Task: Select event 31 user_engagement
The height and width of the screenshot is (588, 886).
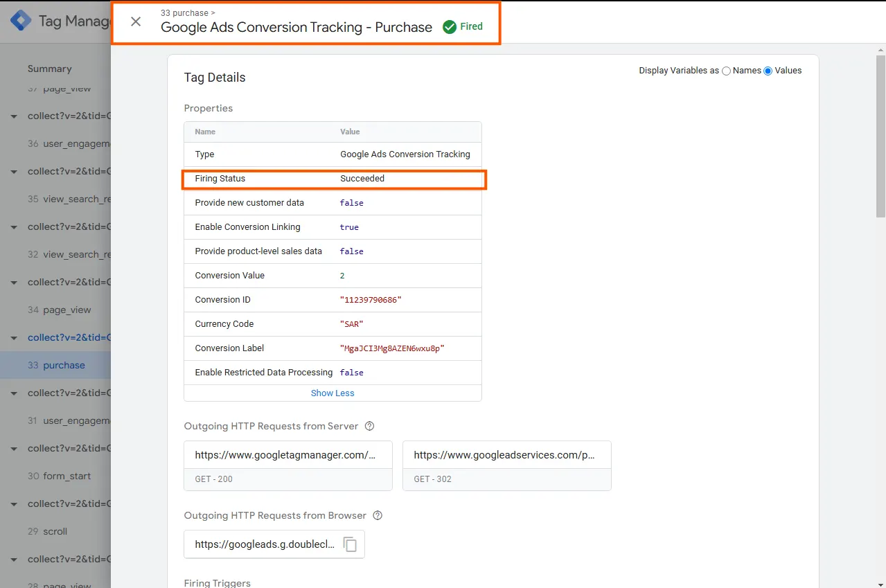Action: tap(55, 420)
